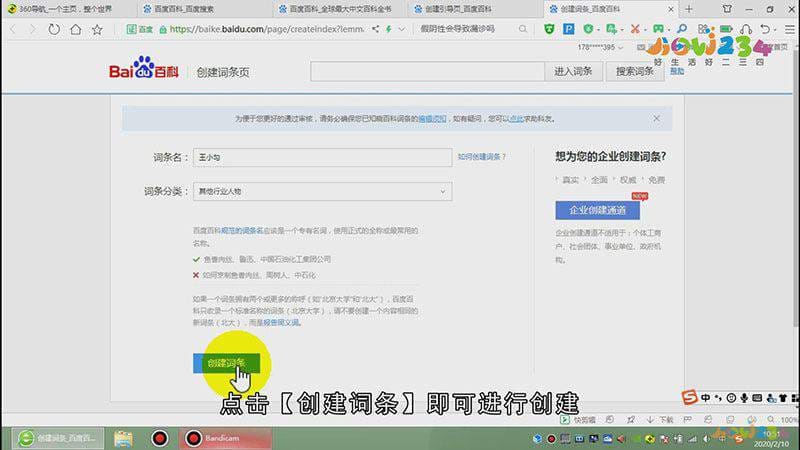Open the 如何创建词条？ link
The width and height of the screenshot is (800, 450).
click(x=482, y=157)
